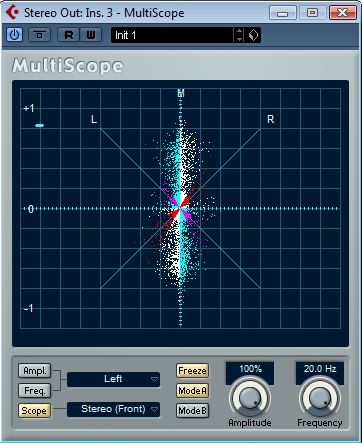Toggle the Freeze button

(x=192, y=371)
